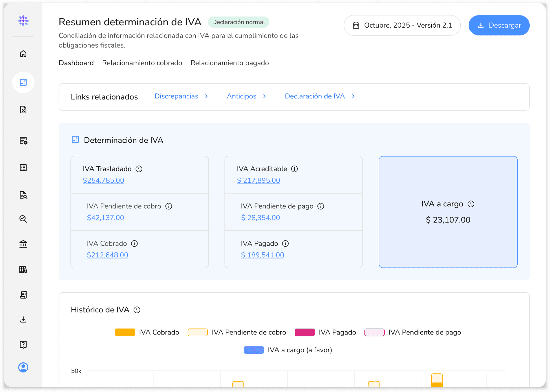
Task: Toggle IVA Pagado legend series
Action: pos(305,332)
